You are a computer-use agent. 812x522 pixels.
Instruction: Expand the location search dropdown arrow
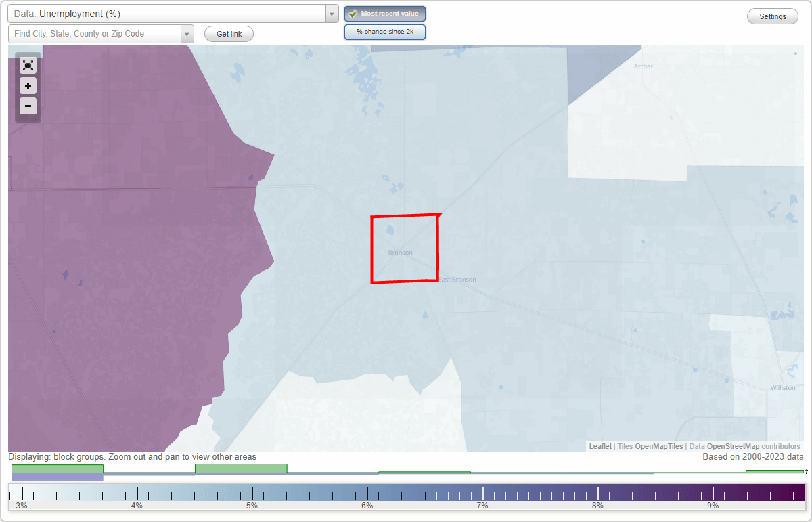(x=187, y=33)
